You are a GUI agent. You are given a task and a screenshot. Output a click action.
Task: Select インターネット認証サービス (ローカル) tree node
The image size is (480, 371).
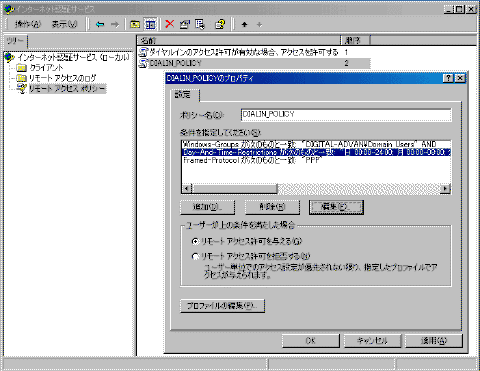tap(73, 58)
